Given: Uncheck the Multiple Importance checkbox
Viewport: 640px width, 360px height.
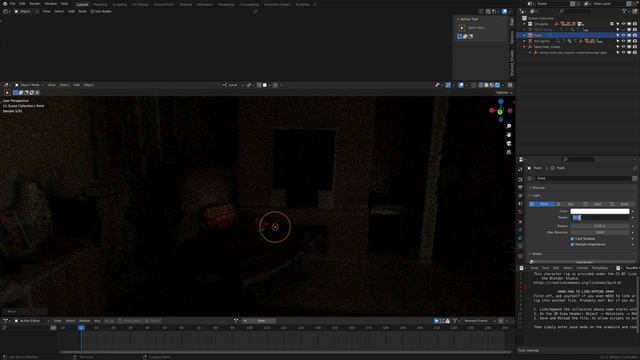Looking at the screenshot, I should 572,244.
